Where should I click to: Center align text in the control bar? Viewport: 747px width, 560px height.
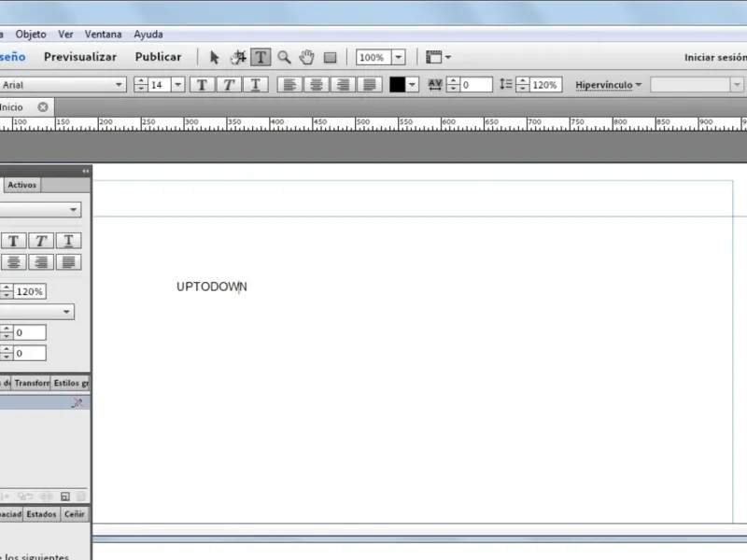click(316, 85)
